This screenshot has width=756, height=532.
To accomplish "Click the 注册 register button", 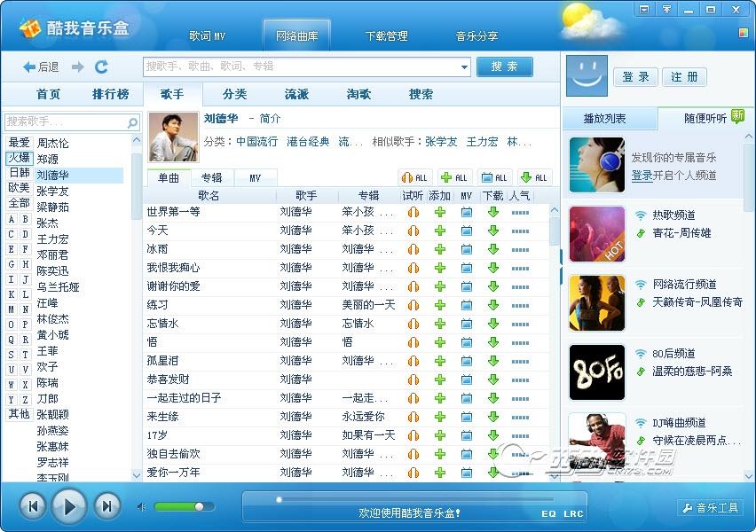I will [684, 77].
